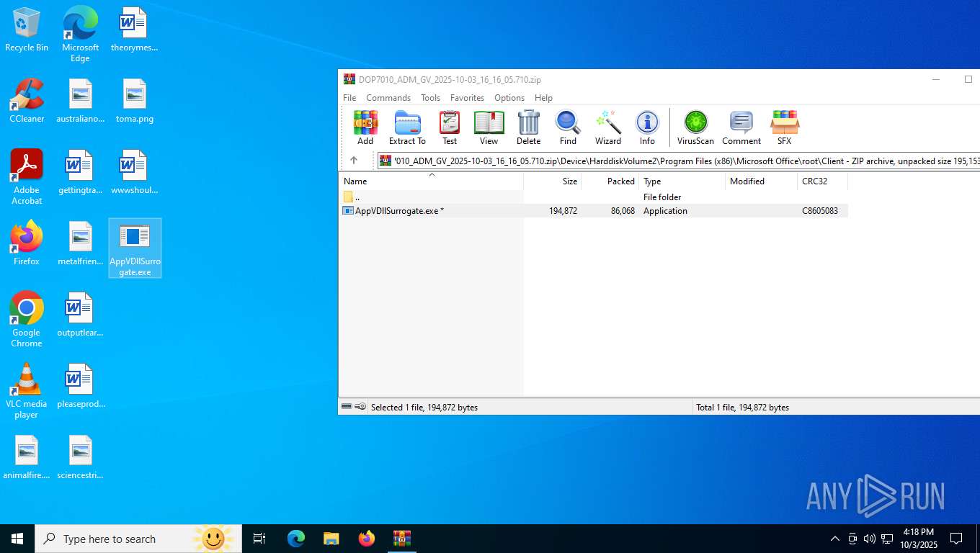Viewport: 980px width, 553px height.
Task: Click the View book icon
Action: tap(489, 128)
